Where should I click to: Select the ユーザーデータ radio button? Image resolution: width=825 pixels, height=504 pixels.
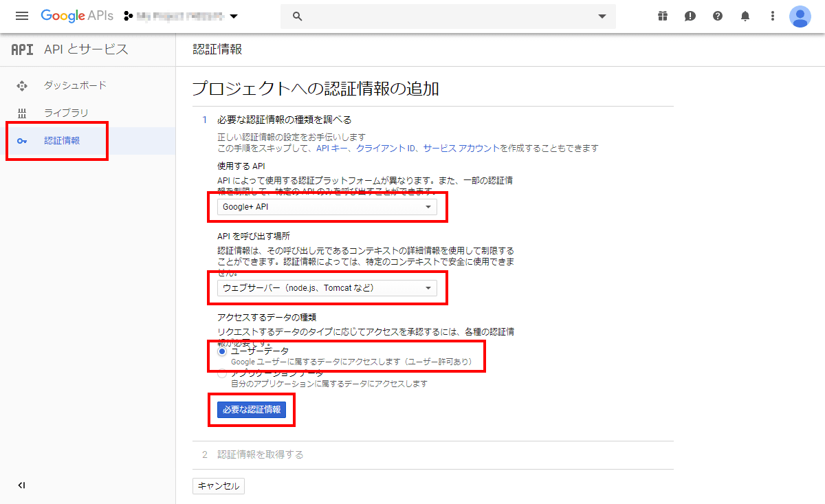222,351
